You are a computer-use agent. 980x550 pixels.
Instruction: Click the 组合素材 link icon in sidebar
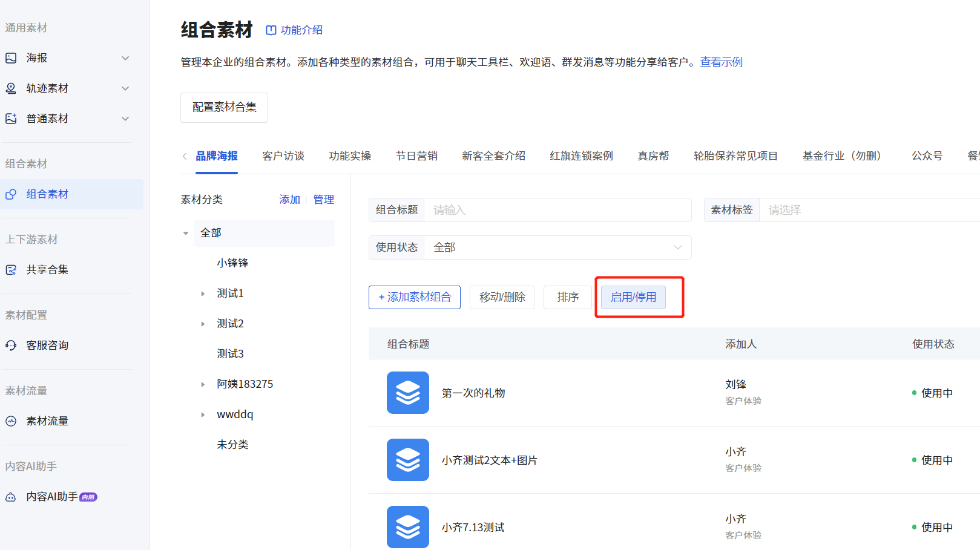(11, 194)
